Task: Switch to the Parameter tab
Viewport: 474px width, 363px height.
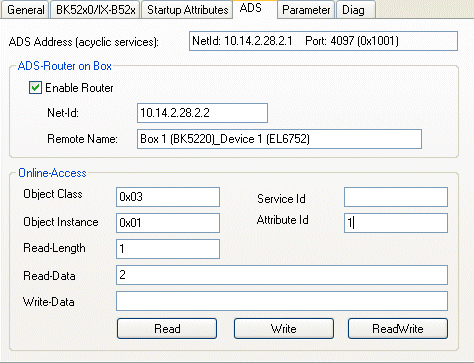Action: click(x=306, y=10)
